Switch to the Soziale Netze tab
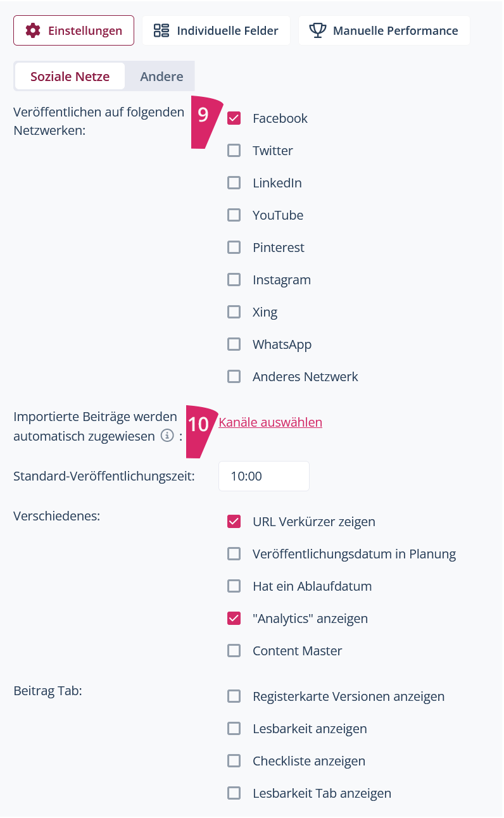 tap(70, 77)
